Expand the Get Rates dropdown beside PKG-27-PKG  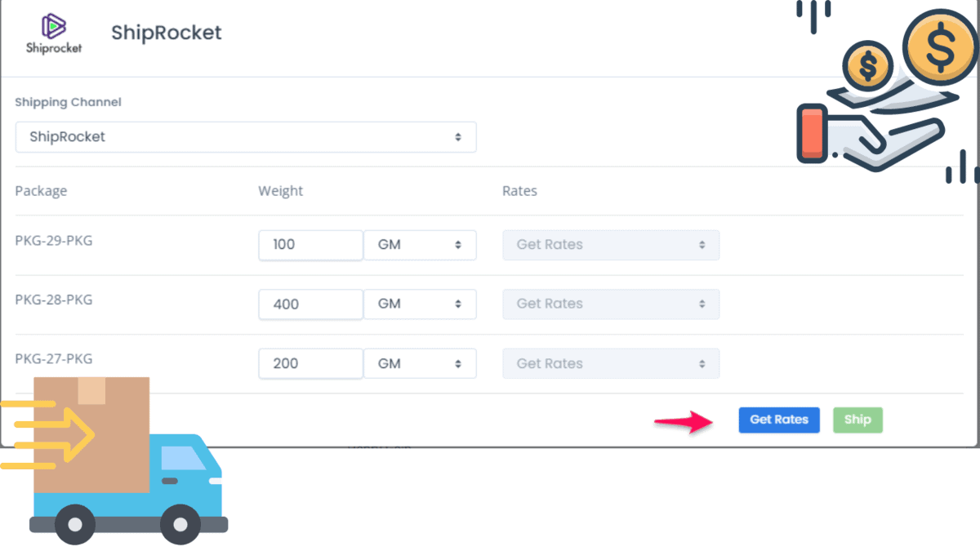(x=610, y=362)
